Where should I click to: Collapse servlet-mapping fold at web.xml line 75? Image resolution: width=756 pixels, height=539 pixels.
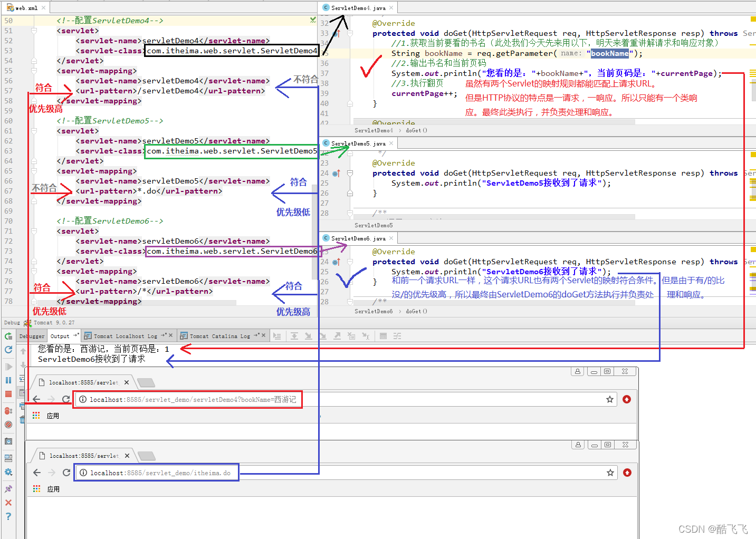(x=34, y=271)
